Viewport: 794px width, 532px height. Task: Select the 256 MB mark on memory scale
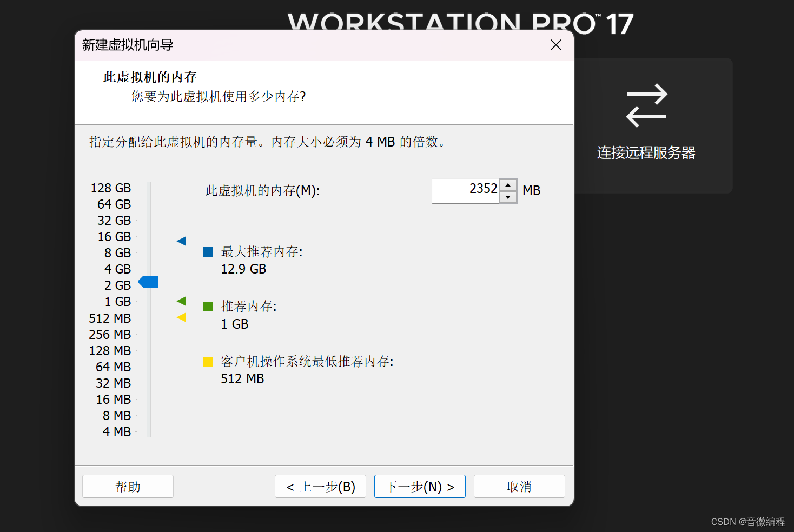110,335
